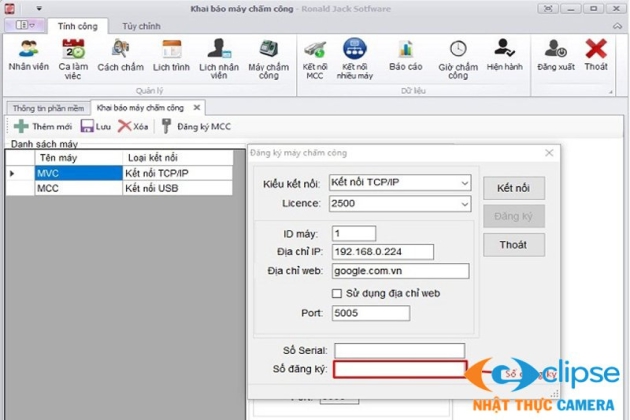
Task: Open Báo cáo reports icon
Action: tap(406, 55)
